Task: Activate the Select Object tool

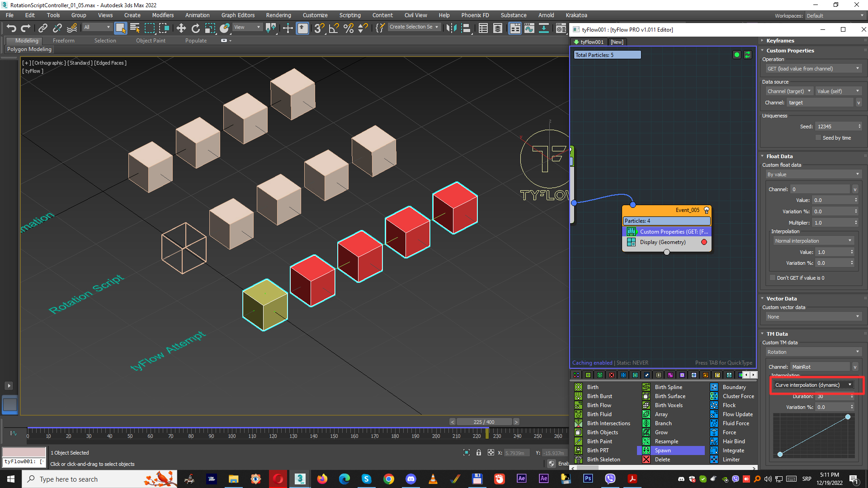Action: 120,28
